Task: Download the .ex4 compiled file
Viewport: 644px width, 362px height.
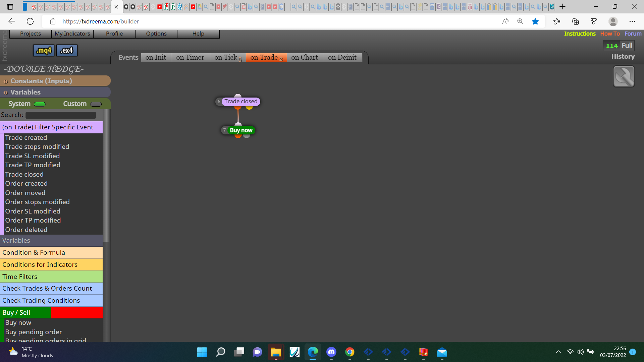Action: tap(67, 51)
